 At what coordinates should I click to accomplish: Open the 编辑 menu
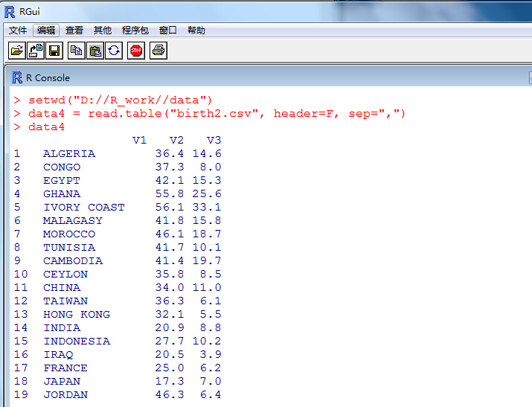(x=46, y=31)
